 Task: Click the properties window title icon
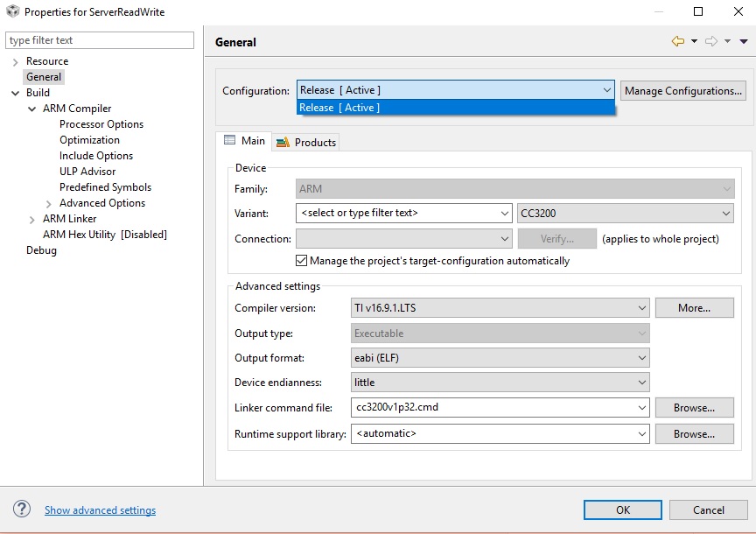click(x=12, y=12)
